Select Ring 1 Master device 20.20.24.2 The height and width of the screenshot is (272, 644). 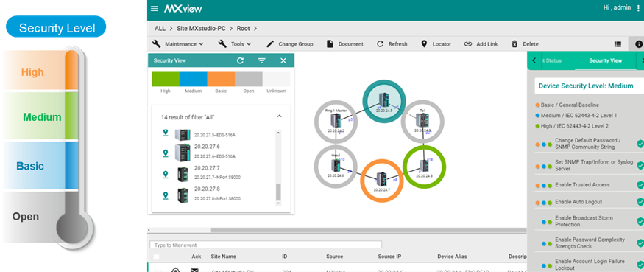(x=336, y=121)
